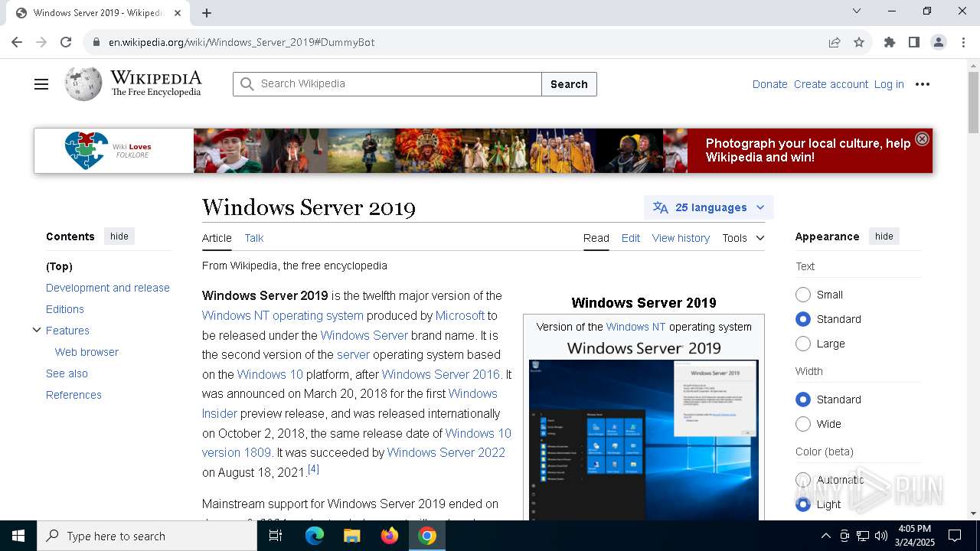This screenshot has width=980, height=551.
Task: Select the Article tab
Action: coord(217,238)
